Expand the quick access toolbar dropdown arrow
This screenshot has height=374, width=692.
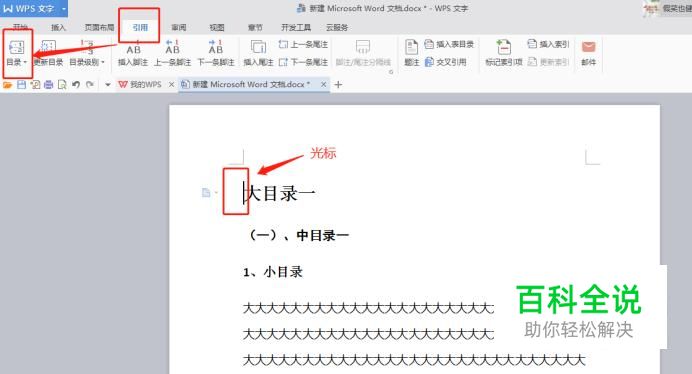[x=108, y=85]
